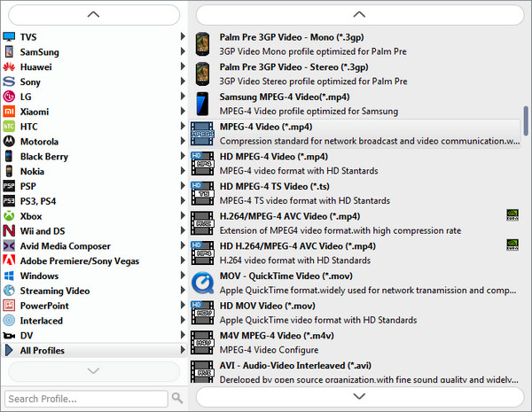The width and height of the screenshot is (532, 412).
Task: Click the Adobe logo icon
Action: coord(9,260)
